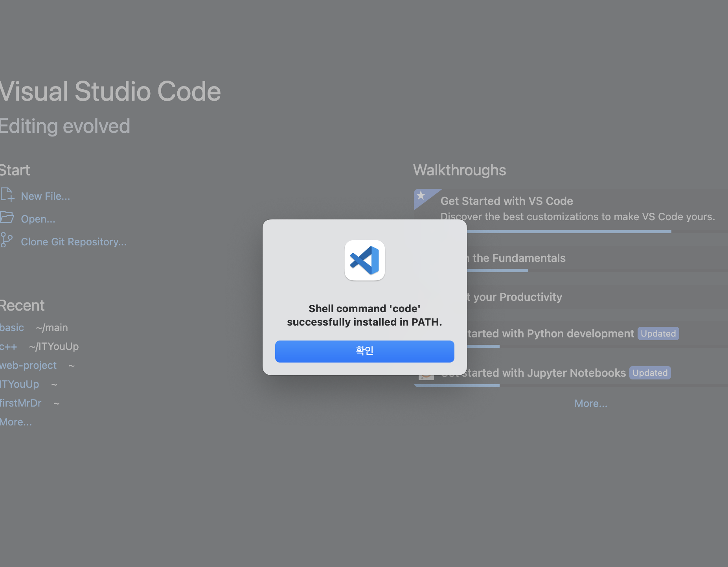Click the 'Shell command code successfully installed' message
The image size is (728, 567).
tap(364, 315)
